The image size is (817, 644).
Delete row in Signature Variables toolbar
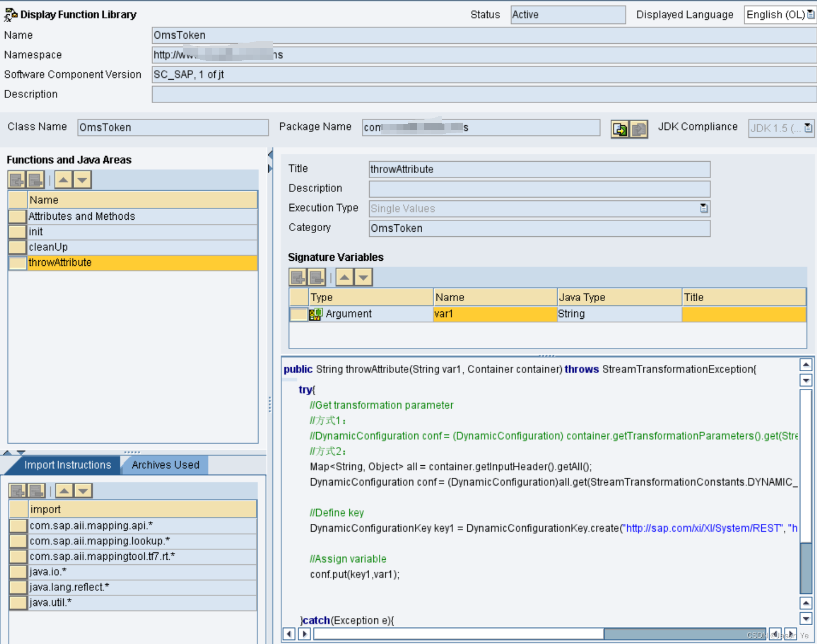pyautogui.click(x=316, y=277)
